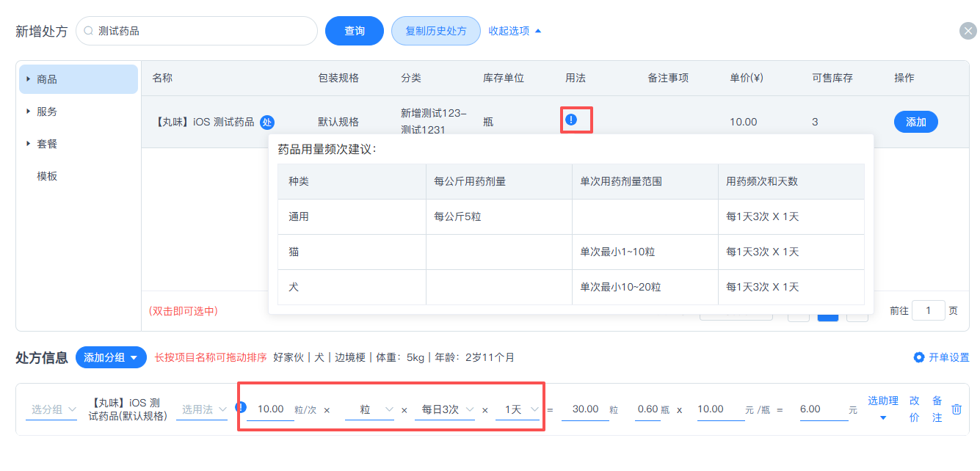Click the 查询 search button
The width and height of the screenshot is (980, 471).
click(355, 31)
